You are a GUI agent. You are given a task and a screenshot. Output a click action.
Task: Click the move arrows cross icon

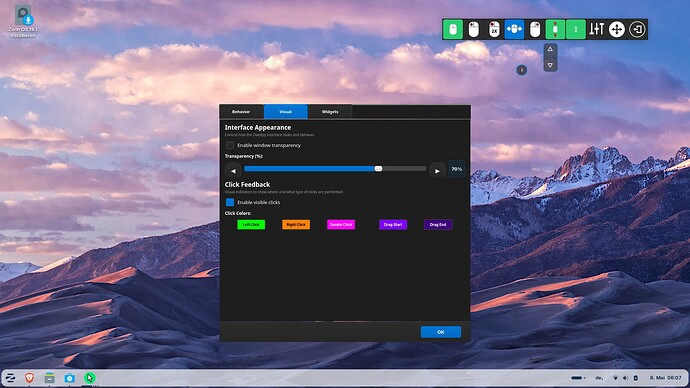tap(617, 29)
